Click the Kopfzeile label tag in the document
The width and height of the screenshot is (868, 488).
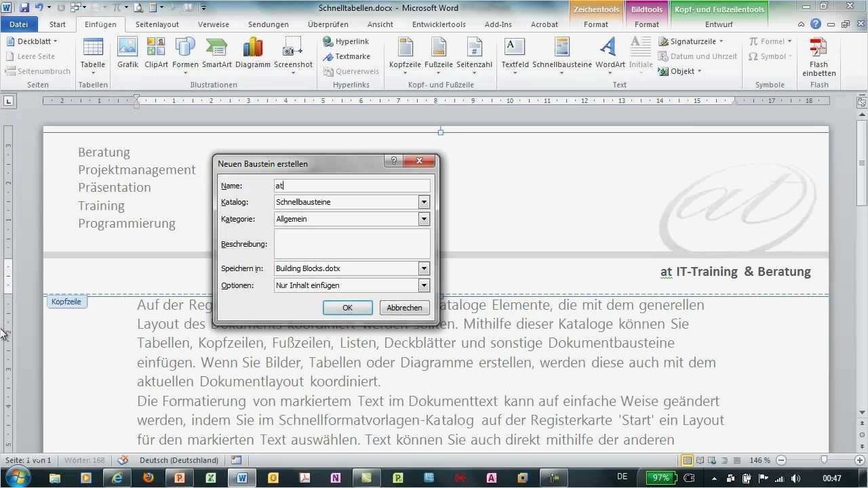(66, 302)
